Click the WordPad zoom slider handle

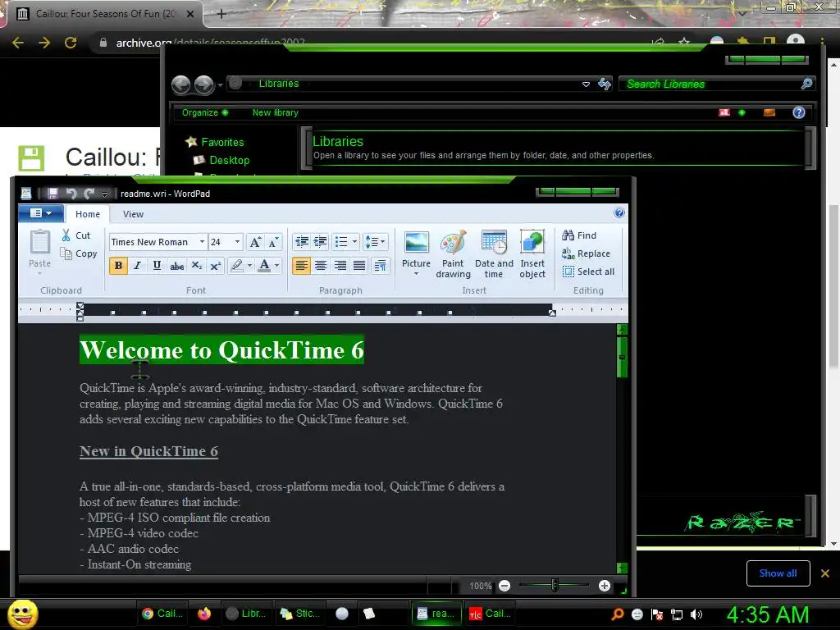tap(555, 586)
